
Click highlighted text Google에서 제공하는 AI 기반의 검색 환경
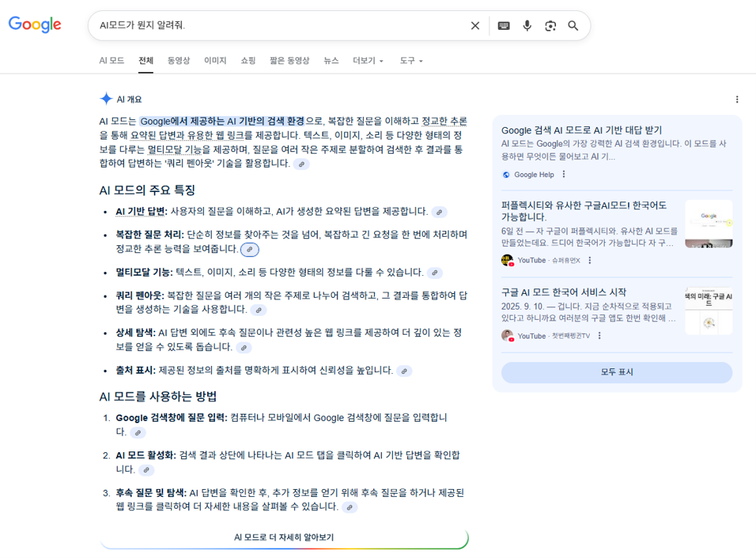click(222, 121)
